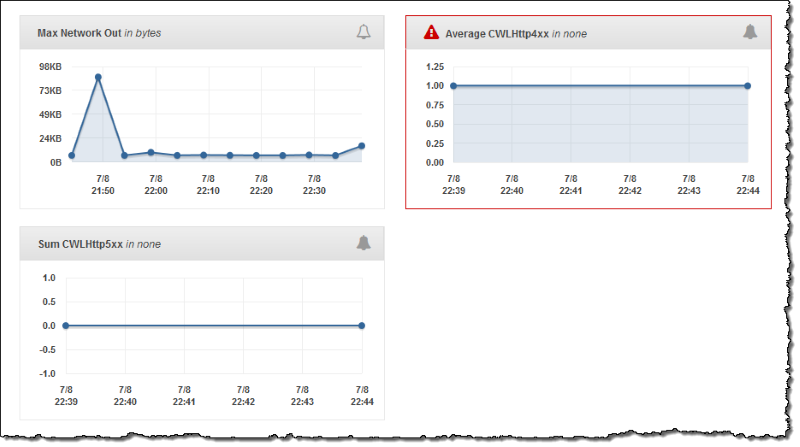Click the peak data point in Max Network Out

pos(98,77)
